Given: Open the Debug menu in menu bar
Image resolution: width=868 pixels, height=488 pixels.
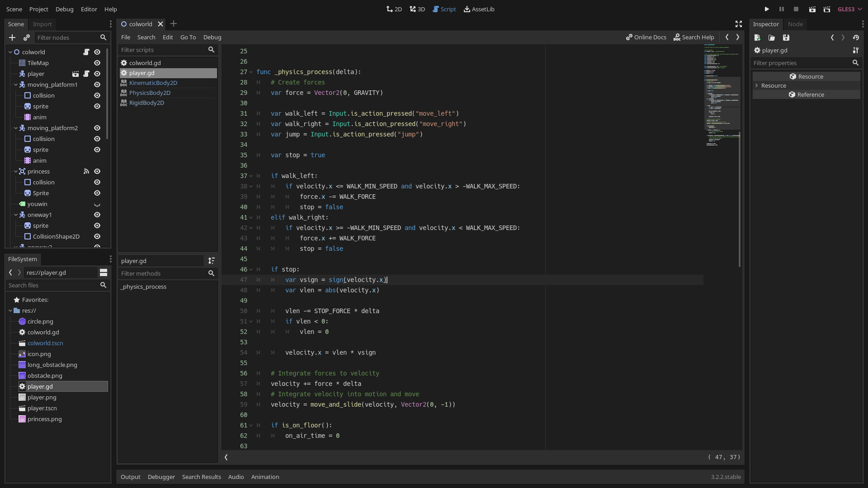Looking at the screenshot, I should tap(64, 9).
